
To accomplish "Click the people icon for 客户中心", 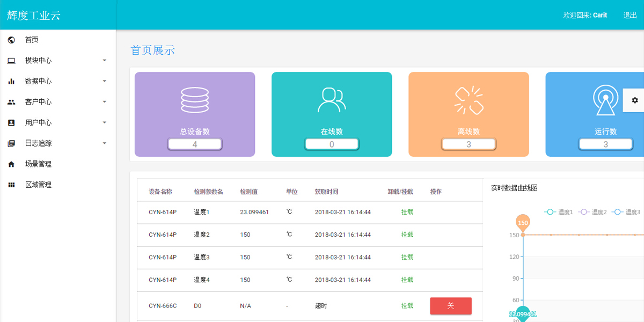I will coord(11,102).
